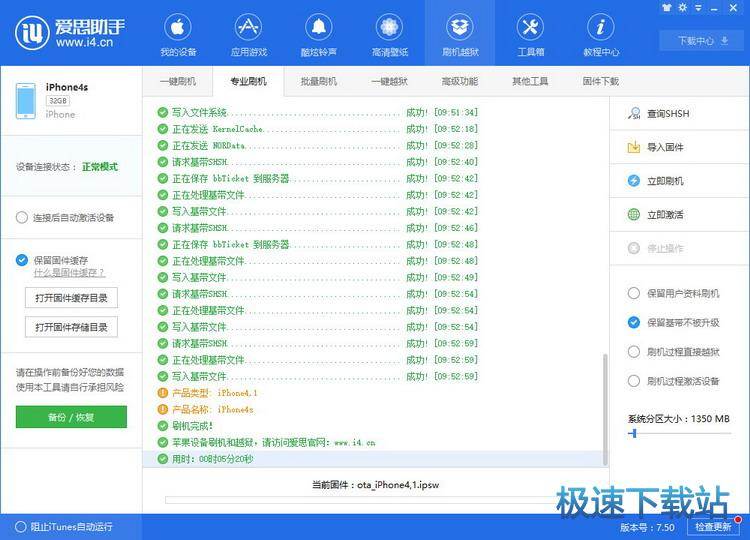This screenshot has height=540, width=750.
Task: Open 工具箱 toolbox section
Action: pyautogui.click(x=530, y=34)
